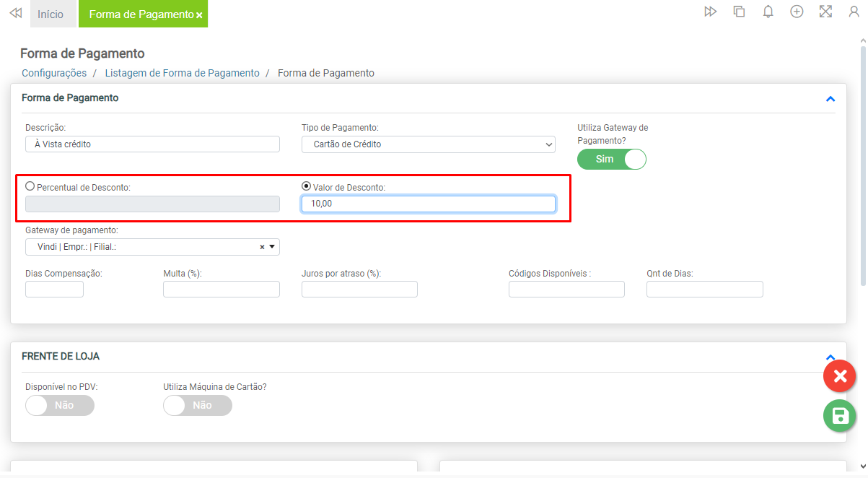868x478 pixels.
Task: Click the green floating save button
Action: 839,416
